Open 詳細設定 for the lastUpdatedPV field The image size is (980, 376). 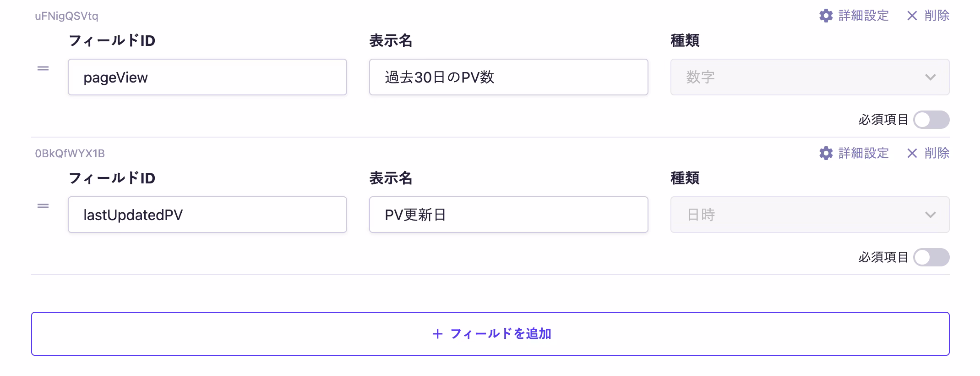click(863, 153)
